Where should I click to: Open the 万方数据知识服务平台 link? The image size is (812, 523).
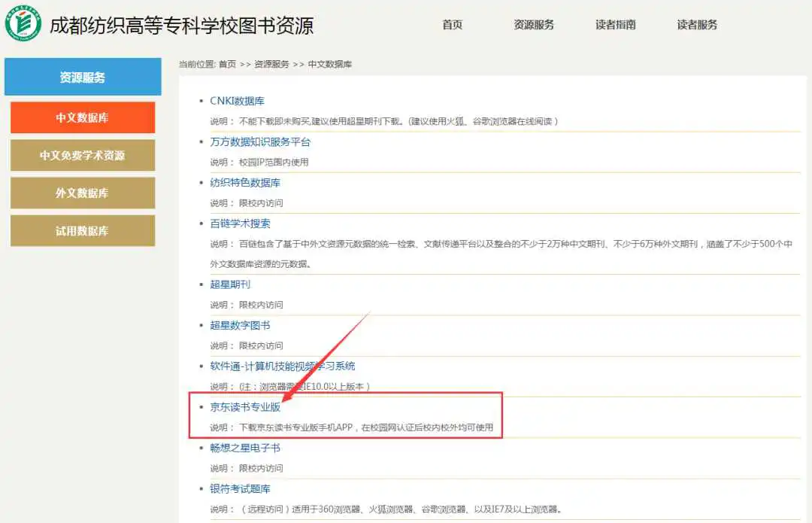tap(260, 141)
